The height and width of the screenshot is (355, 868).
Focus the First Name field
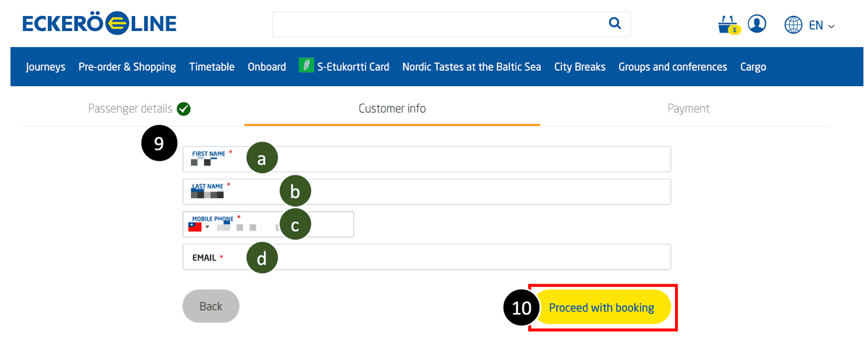coord(427,159)
